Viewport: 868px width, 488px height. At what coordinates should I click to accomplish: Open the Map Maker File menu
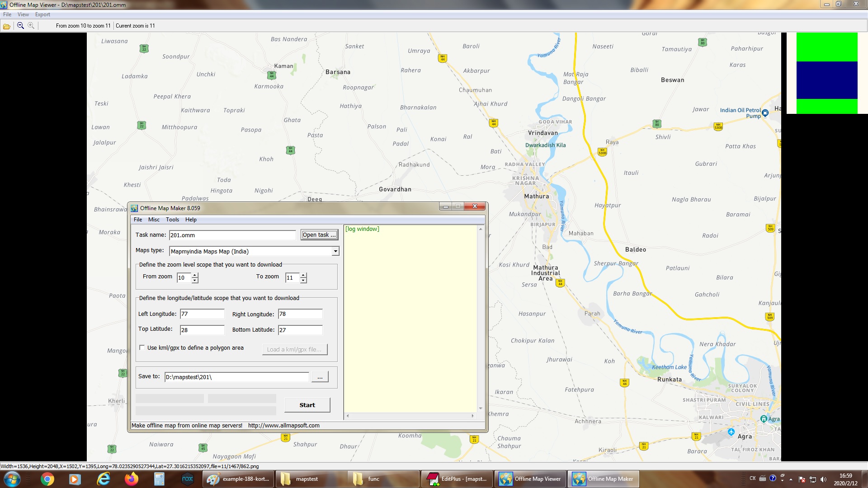click(138, 220)
